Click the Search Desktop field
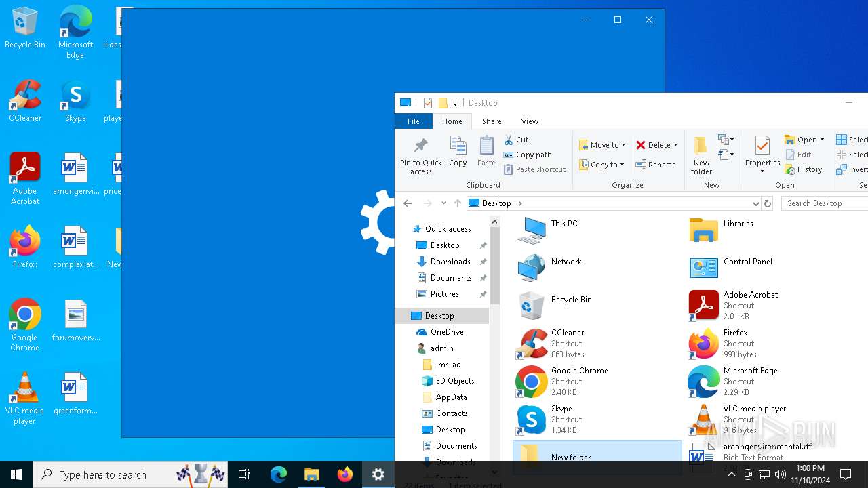This screenshot has height=488, width=868. [x=825, y=203]
